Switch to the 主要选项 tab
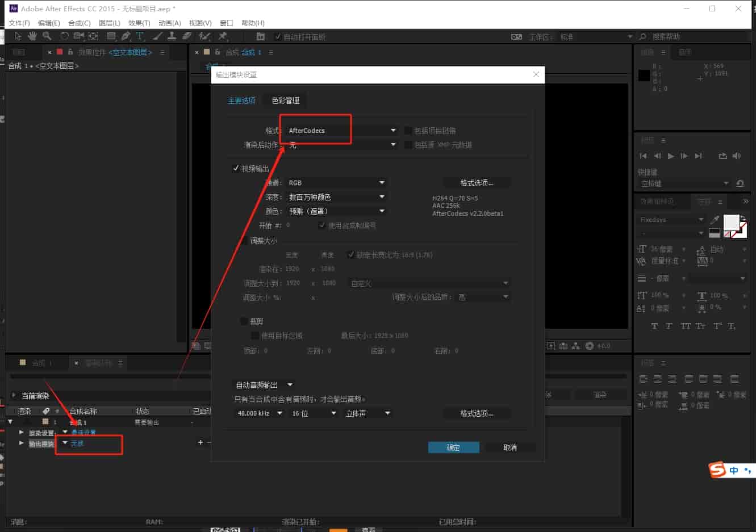 (x=241, y=100)
